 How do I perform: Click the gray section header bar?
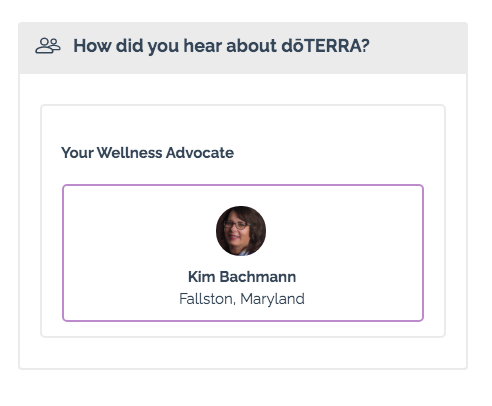tap(243, 48)
